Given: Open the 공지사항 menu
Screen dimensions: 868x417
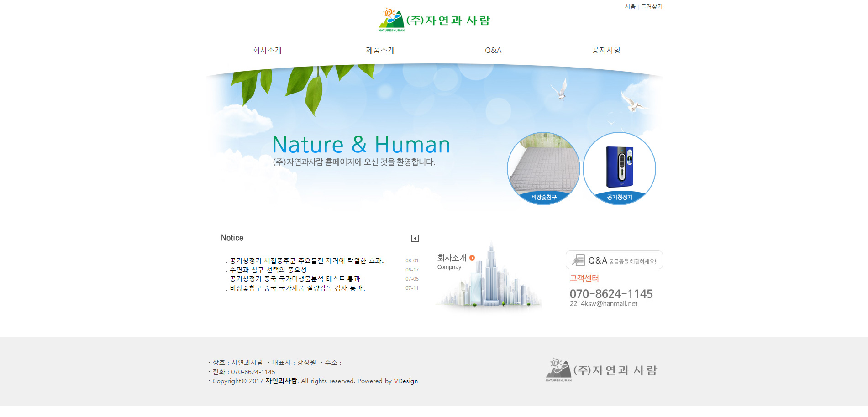Looking at the screenshot, I should coord(606,50).
